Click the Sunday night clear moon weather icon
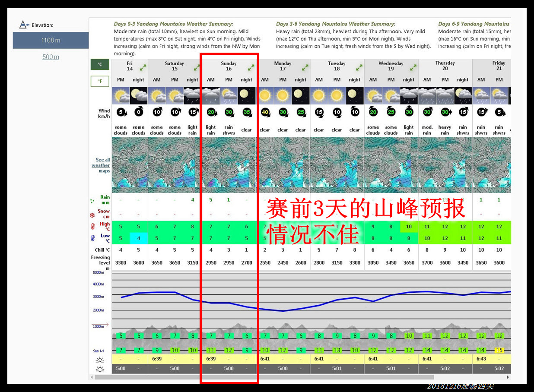This screenshot has height=392, width=534. tap(247, 96)
